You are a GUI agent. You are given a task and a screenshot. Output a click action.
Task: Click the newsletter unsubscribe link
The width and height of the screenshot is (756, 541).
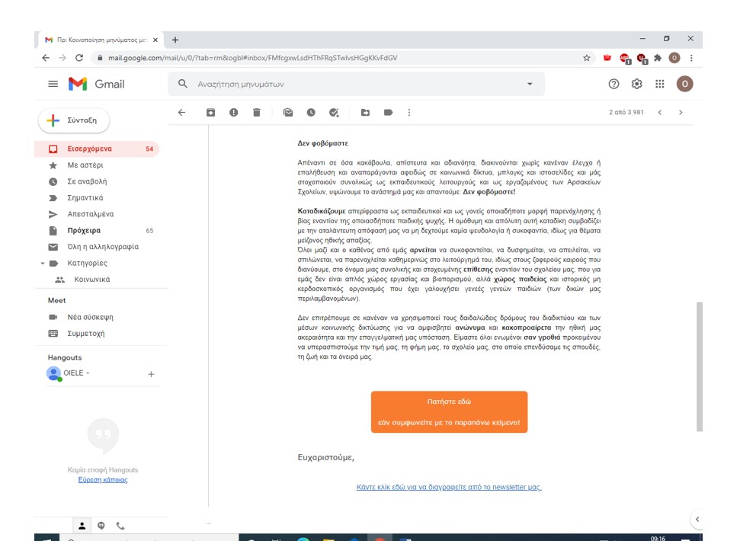449,487
